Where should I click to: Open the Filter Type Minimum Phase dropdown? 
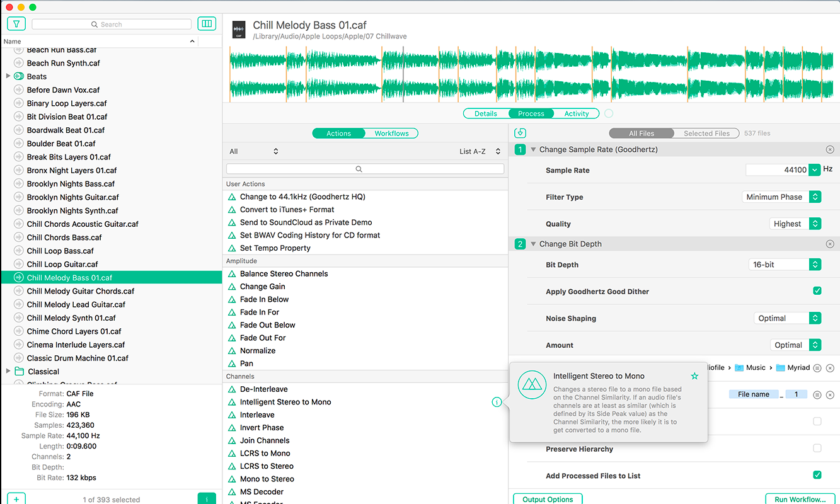tap(781, 197)
